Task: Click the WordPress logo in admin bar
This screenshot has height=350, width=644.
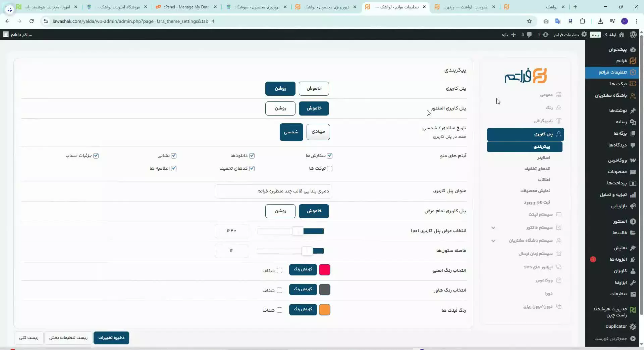Action: 633,35
